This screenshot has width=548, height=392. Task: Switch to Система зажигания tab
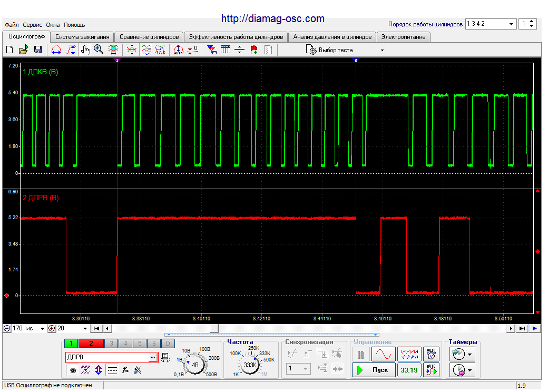tap(82, 37)
